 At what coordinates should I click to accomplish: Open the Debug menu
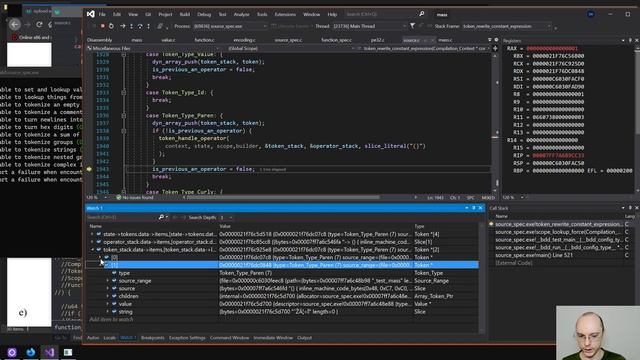tap(204, 14)
